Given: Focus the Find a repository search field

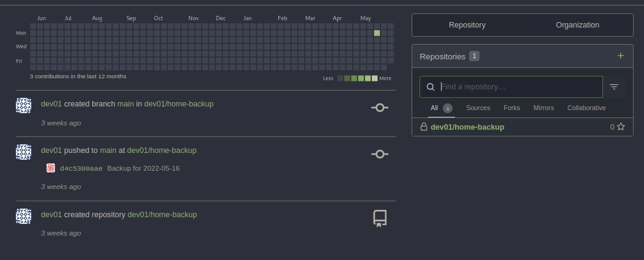Looking at the screenshot, I should click(x=520, y=87).
